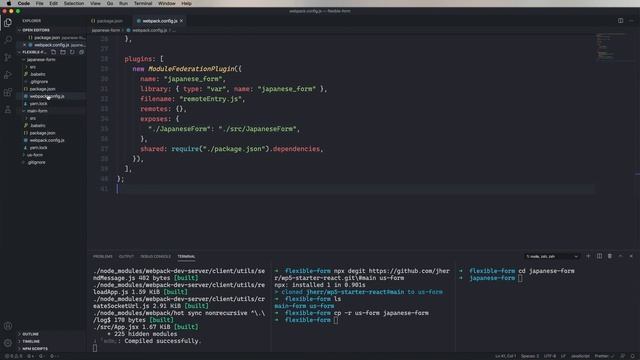Open the feedback icon in status bar
The width and height of the screenshot is (640, 360).
(x=622, y=356)
